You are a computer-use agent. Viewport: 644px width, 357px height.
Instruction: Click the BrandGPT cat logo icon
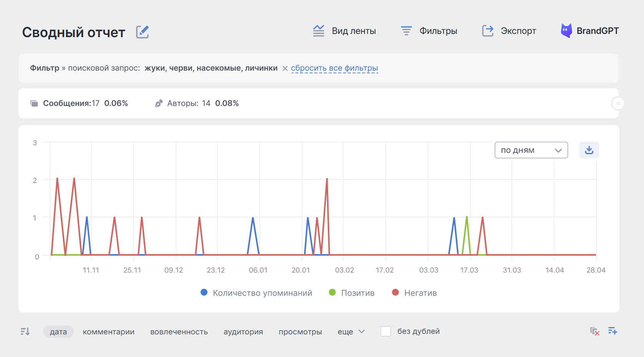[x=566, y=31]
